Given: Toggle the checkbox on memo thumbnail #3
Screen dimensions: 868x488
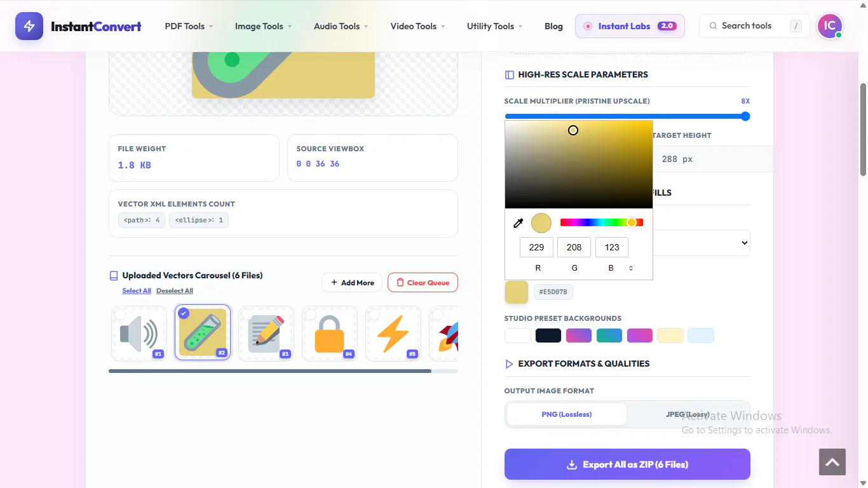Looking at the screenshot, I should pyautogui.click(x=247, y=315).
